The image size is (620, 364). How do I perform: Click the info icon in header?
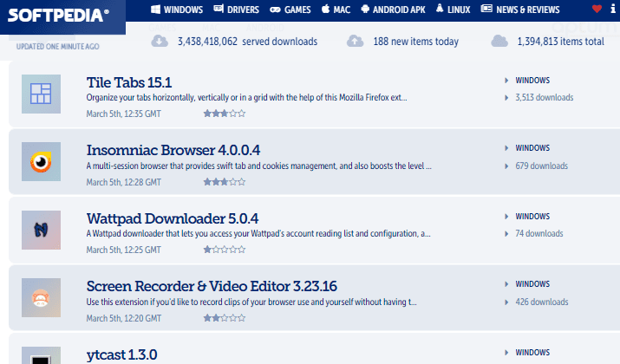[613, 9]
